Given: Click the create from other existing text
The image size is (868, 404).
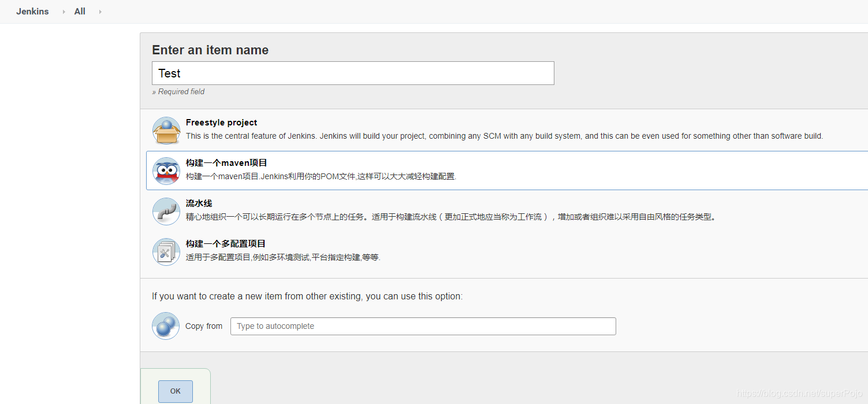Looking at the screenshot, I should point(307,296).
